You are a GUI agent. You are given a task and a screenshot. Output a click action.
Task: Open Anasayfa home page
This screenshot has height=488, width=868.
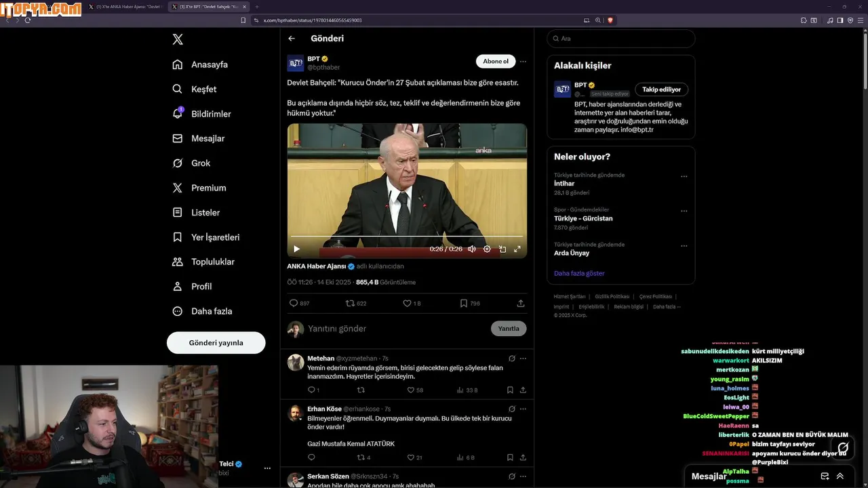click(200, 64)
